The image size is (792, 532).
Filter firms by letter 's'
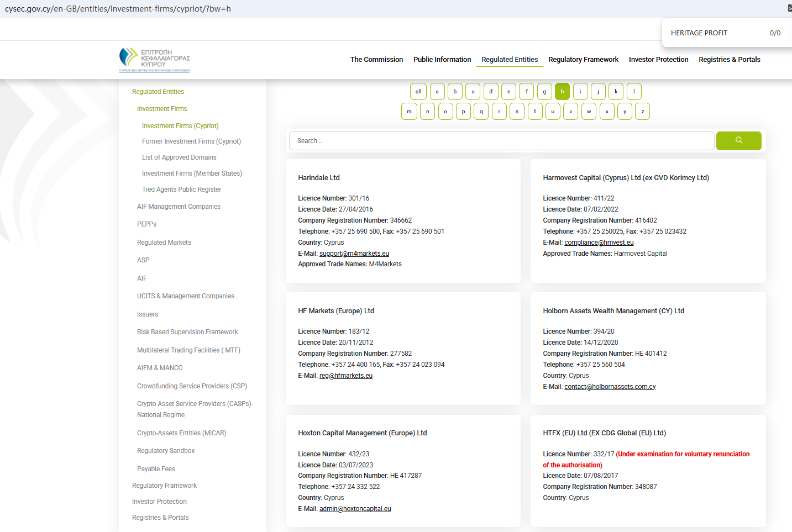click(517, 112)
